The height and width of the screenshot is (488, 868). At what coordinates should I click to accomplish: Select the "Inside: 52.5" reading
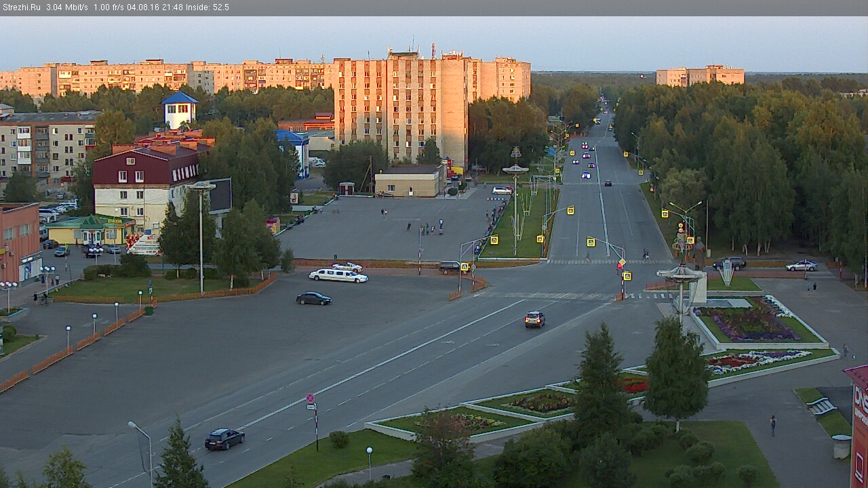(x=208, y=7)
